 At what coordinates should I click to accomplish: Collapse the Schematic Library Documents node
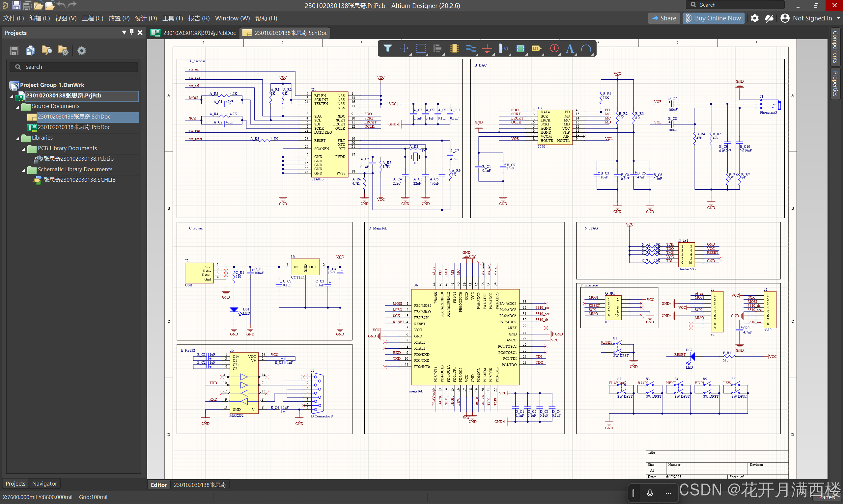coord(23,170)
